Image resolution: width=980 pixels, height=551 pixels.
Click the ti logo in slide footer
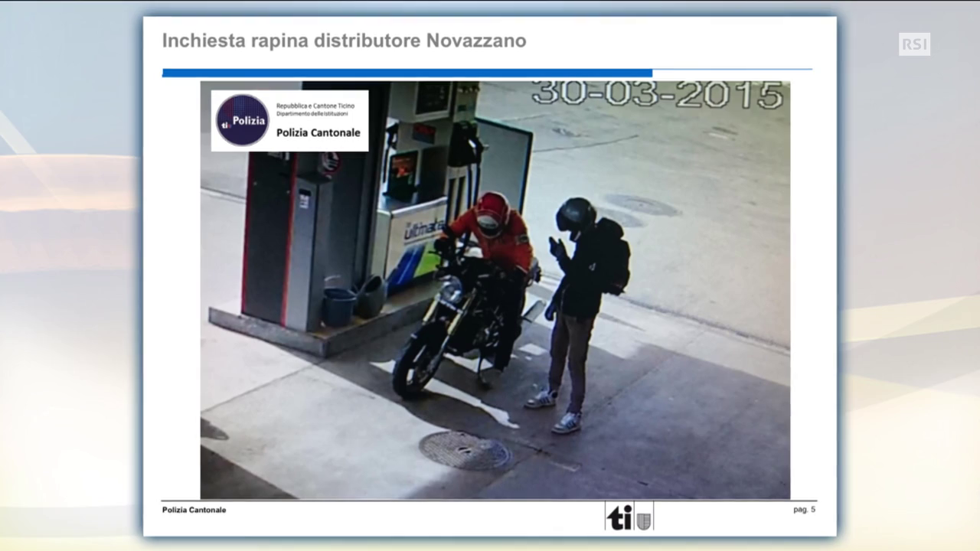[x=619, y=517]
